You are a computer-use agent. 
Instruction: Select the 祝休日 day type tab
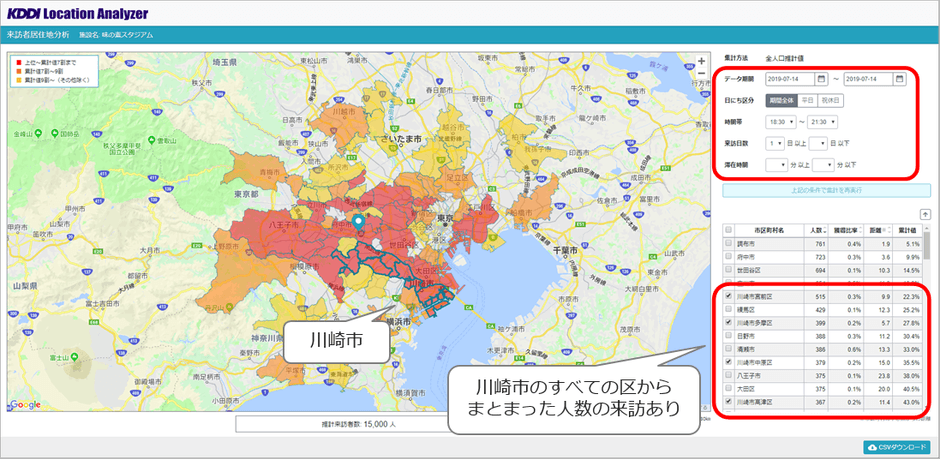pyautogui.click(x=831, y=100)
